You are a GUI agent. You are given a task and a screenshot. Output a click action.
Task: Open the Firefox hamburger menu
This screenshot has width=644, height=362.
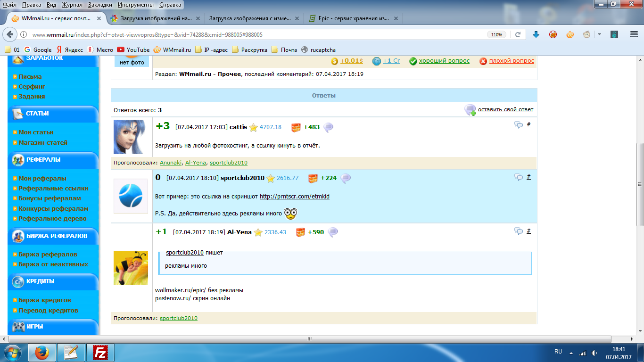click(634, 34)
